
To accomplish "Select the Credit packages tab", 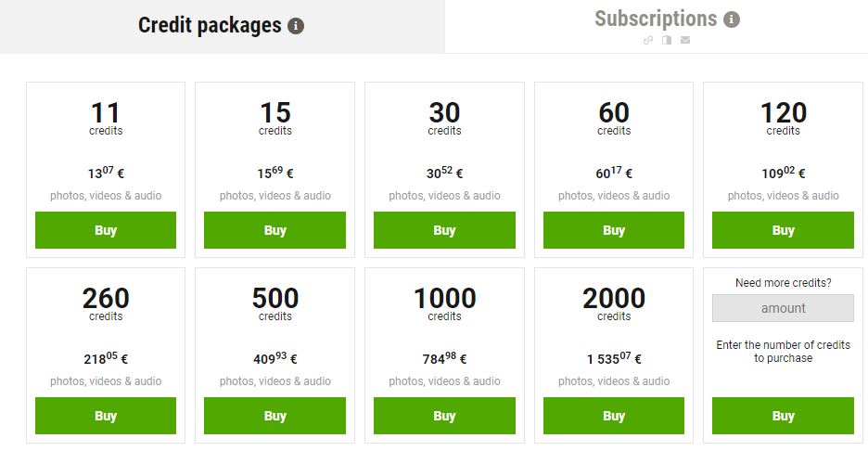I will pos(210,26).
